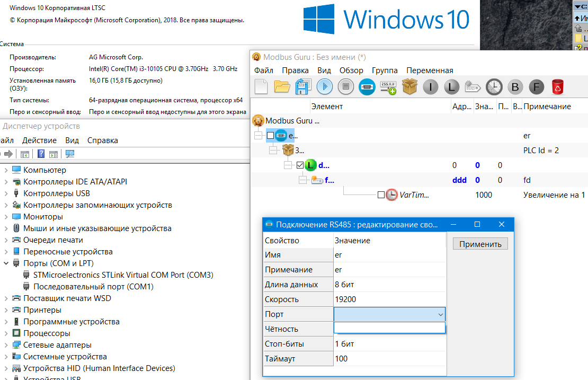Click the dark 'F' circle toolbar icon
Viewport: 588px width, 380px height.
pyautogui.click(x=537, y=87)
